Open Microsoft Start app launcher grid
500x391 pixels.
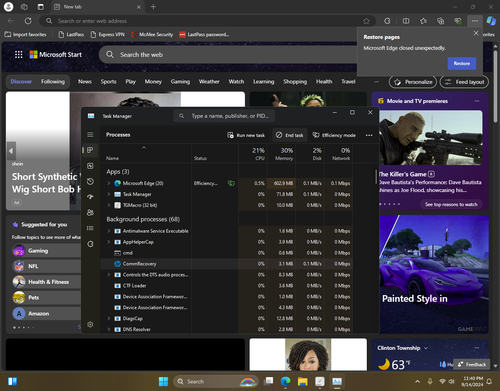coord(19,54)
